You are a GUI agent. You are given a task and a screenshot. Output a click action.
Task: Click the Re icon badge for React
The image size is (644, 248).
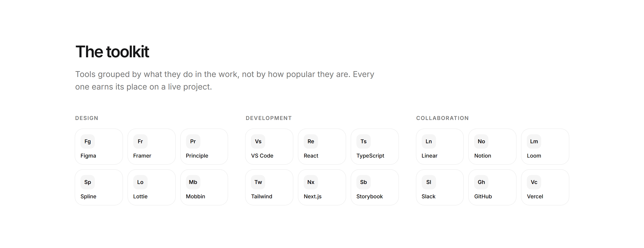(x=311, y=141)
